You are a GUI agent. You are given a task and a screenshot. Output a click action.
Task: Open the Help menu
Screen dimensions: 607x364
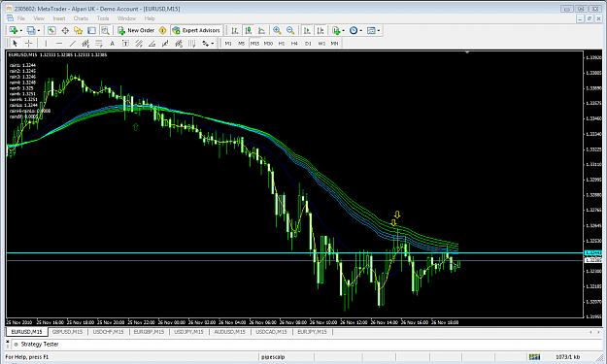(150, 18)
